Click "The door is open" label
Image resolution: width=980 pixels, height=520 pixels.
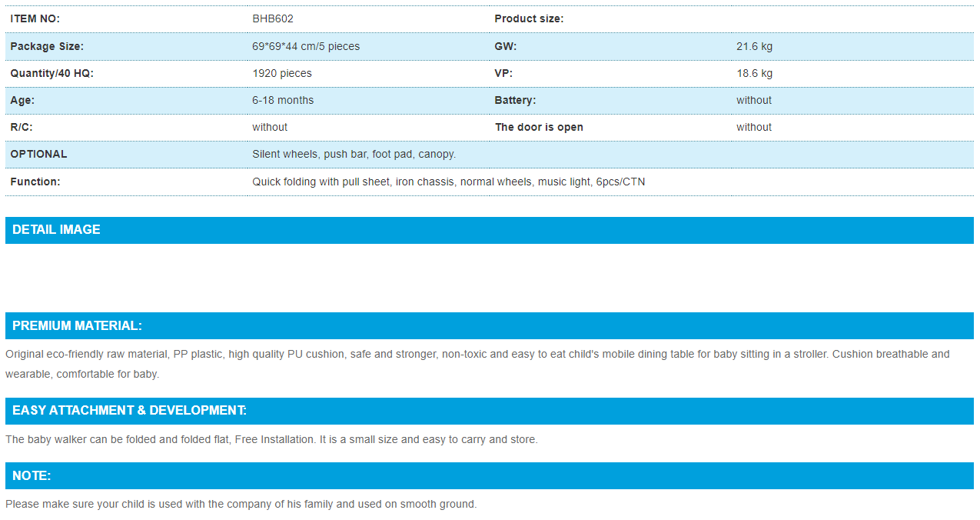click(x=538, y=127)
